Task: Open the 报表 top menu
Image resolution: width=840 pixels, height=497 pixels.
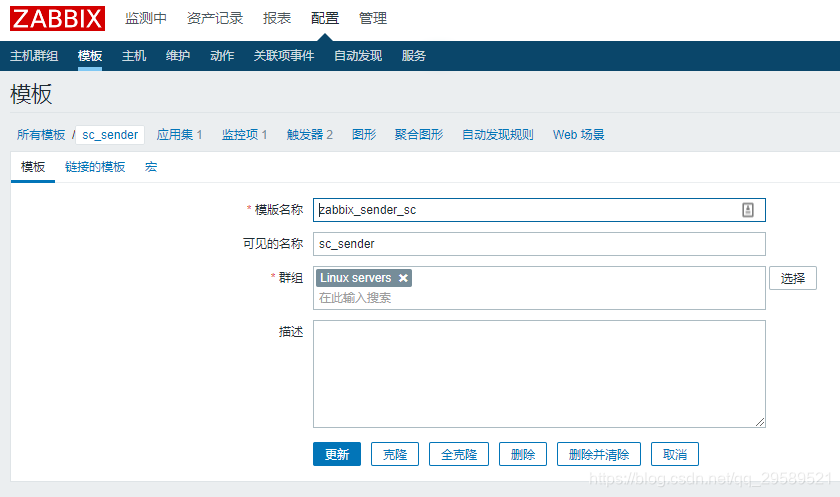Action: (x=277, y=18)
